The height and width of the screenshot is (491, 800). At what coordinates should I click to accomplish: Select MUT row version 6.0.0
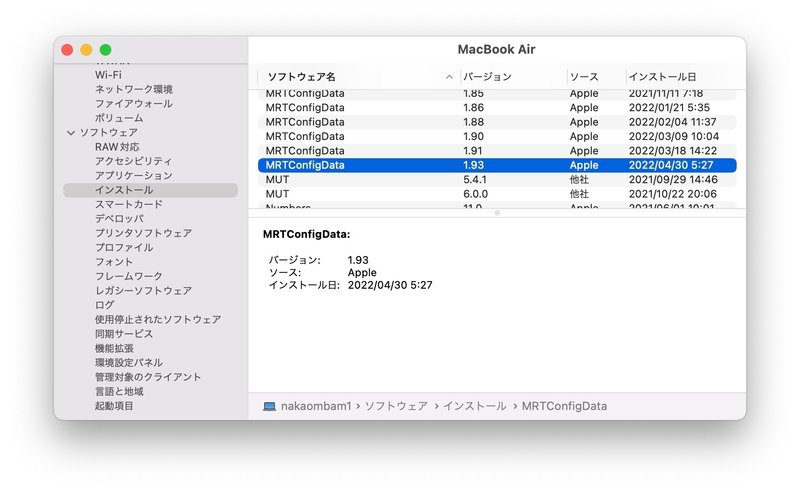497,194
